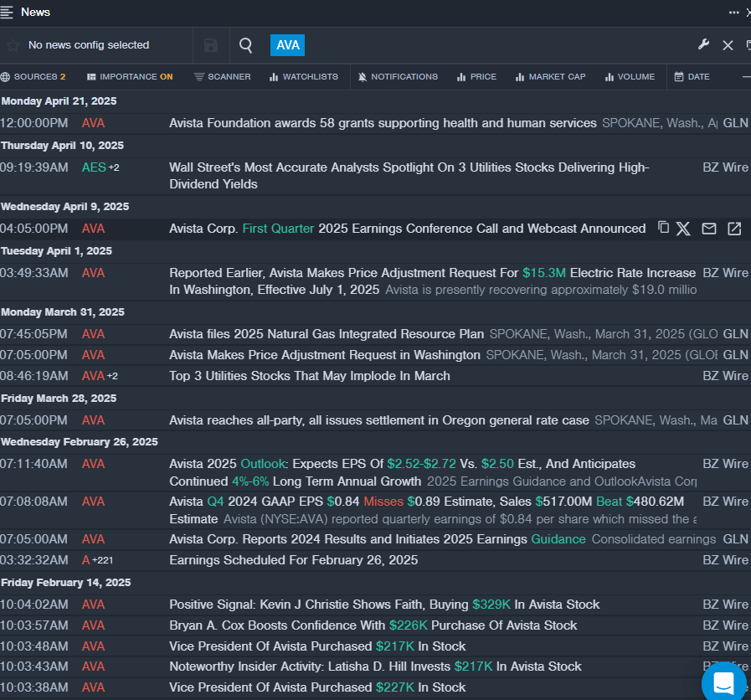Open the Price filter
751x700 pixels.
[476, 77]
